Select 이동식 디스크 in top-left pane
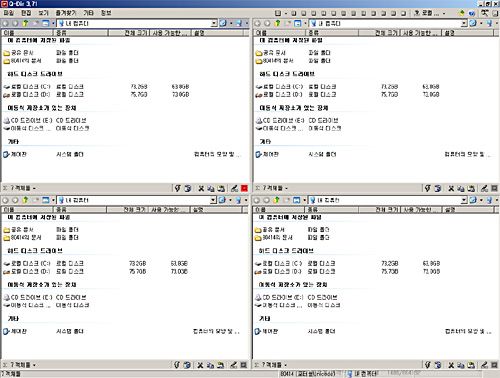The image size is (500, 378). pyautogui.click(x=27, y=128)
